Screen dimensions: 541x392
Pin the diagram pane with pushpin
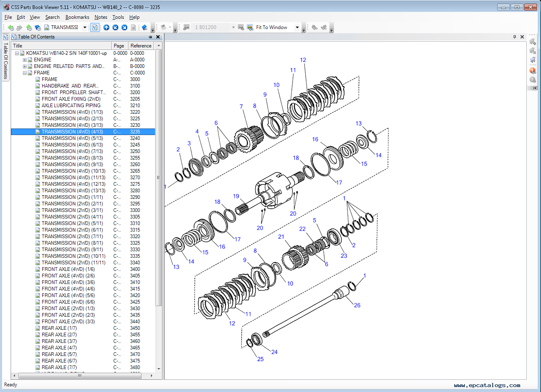pyautogui.click(x=514, y=37)
